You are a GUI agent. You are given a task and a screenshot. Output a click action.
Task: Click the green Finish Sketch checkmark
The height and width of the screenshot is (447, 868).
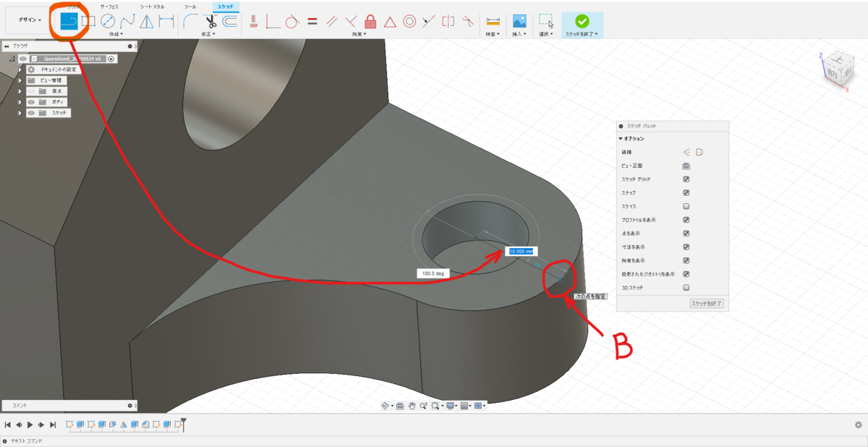[582, 21]
